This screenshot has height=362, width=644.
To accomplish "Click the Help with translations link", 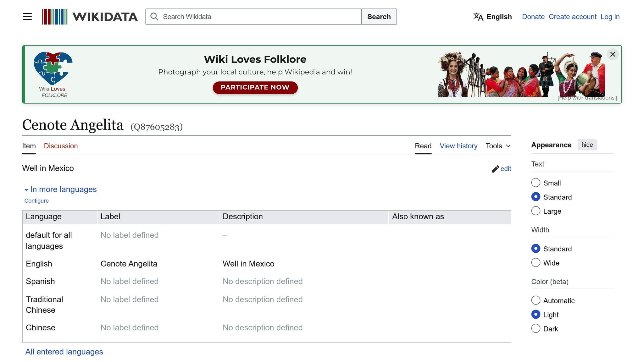I will pyautogui.click(x=587, y=98).
